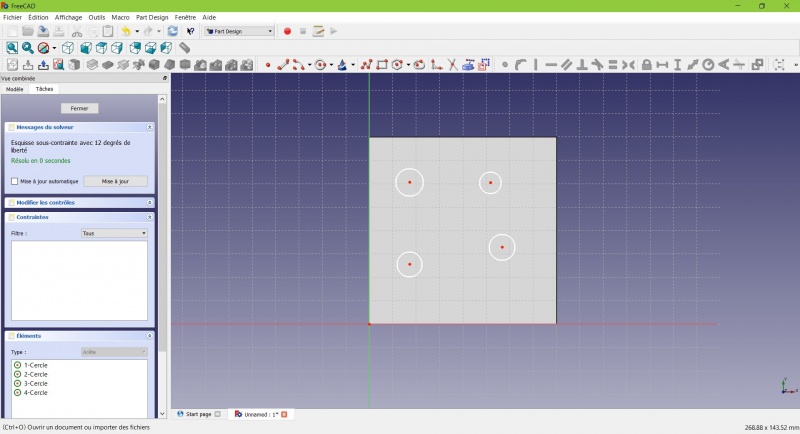Open the Part Design workbench dropdown
This screenshot has width=800, height=434.
click(239, 31)
